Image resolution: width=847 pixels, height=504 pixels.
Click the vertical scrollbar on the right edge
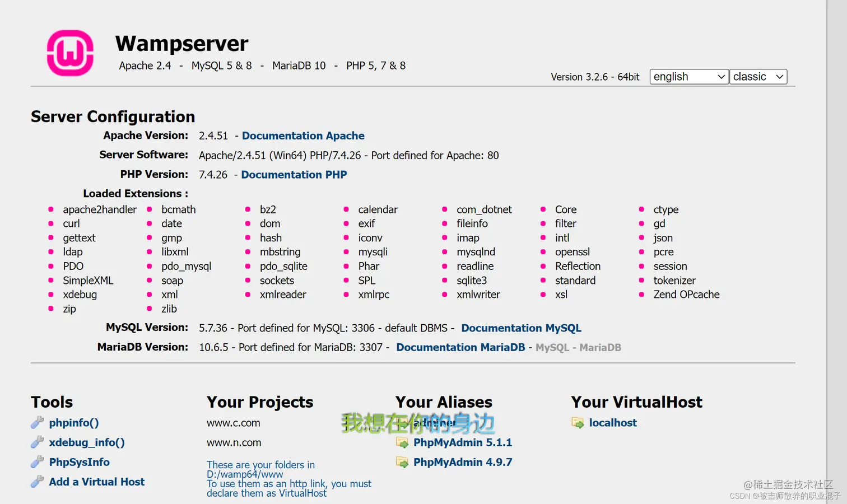click(837, 252)
